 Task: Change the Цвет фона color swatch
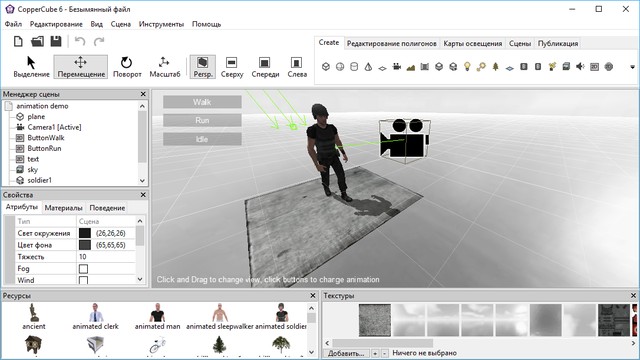tap(84, 245)
